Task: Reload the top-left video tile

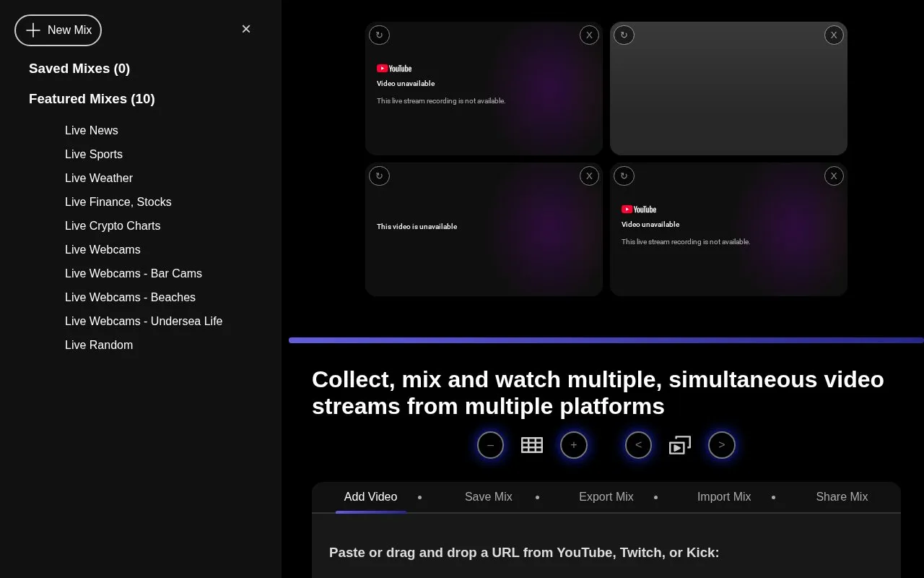Action: [x=379, y=35]
